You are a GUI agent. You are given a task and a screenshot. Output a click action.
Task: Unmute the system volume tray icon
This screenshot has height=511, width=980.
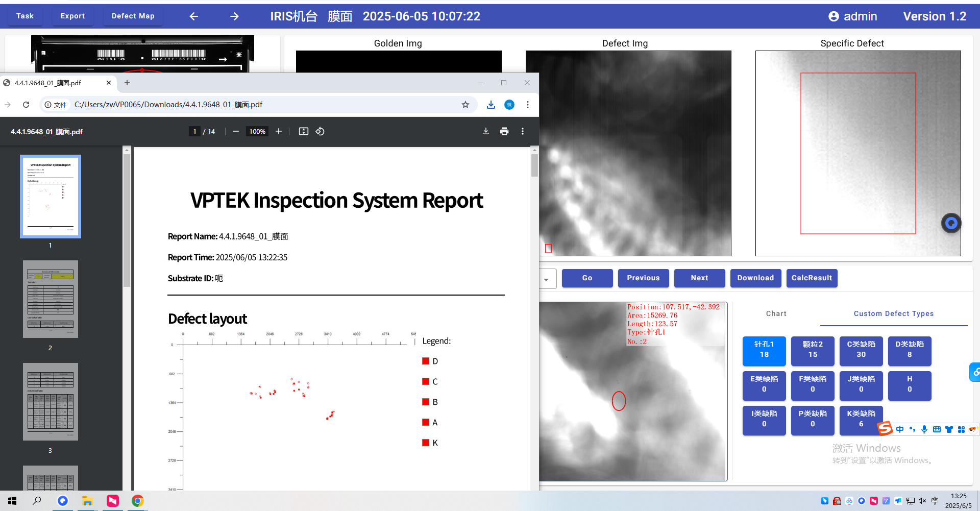pos(922,501)
